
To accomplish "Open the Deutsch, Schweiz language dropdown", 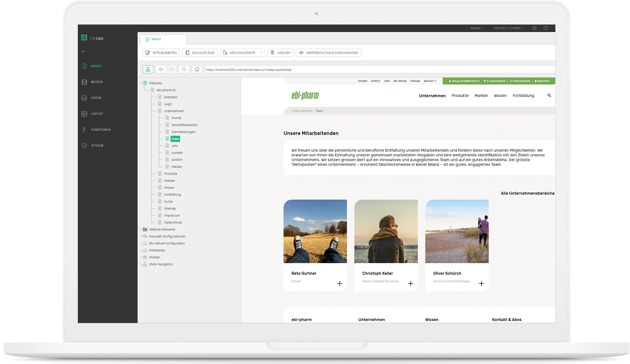I will point(509,28).
